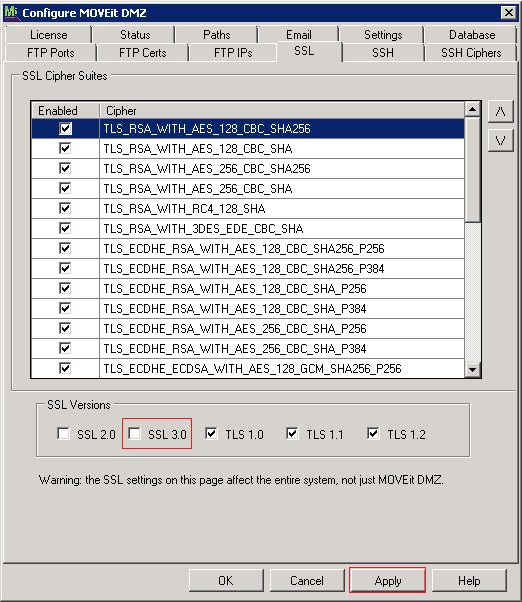522x602 pixels.
Task: Toggle the ECDHE_ECDSA AES_128_GCM_SHA256_P256 checkbox
Action: (x=65, y=368)
